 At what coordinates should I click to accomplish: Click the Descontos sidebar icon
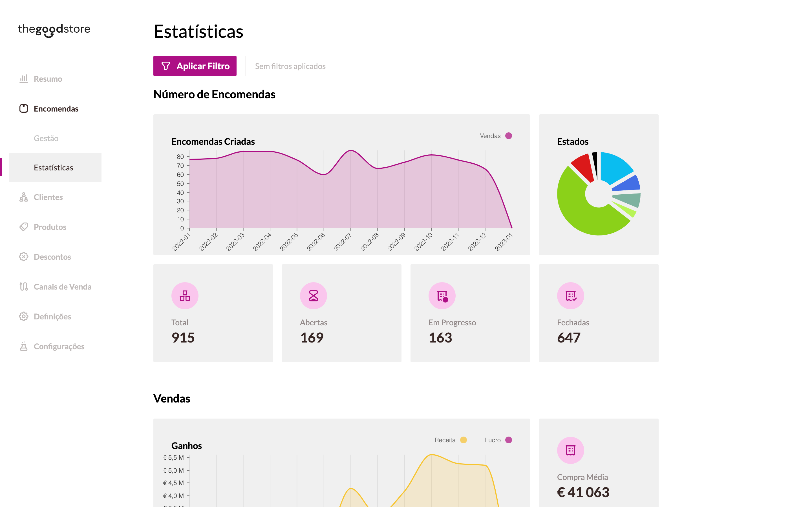23,256
